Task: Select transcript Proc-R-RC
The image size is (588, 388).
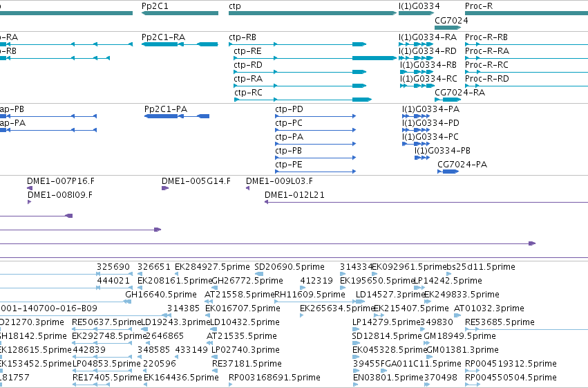Action: tap(527, 72)
